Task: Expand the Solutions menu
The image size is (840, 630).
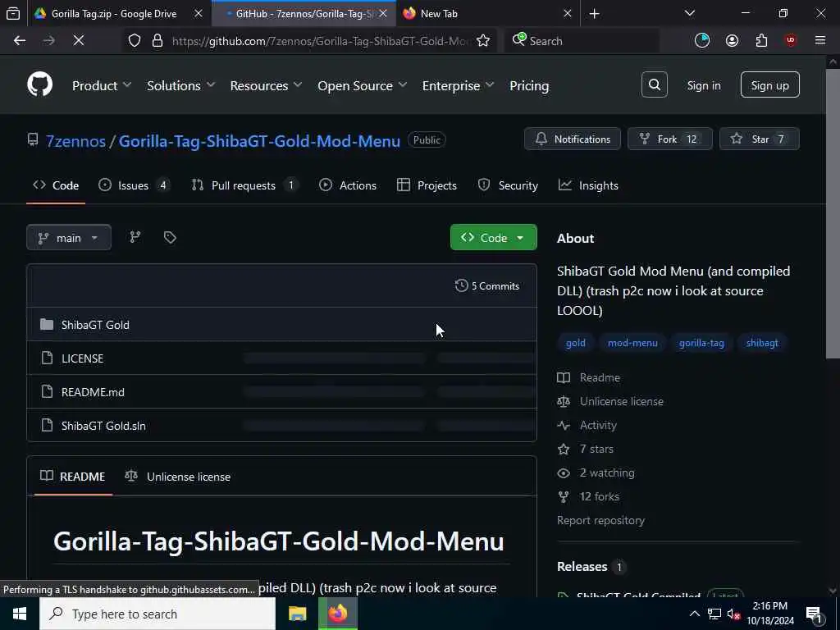Action: [181, 85]
